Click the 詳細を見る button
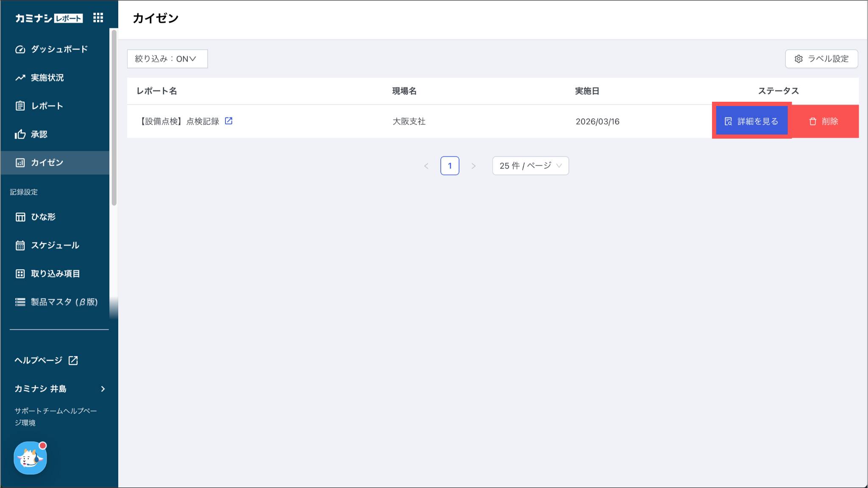The image size is (868, 488). [x=751, y=122]
